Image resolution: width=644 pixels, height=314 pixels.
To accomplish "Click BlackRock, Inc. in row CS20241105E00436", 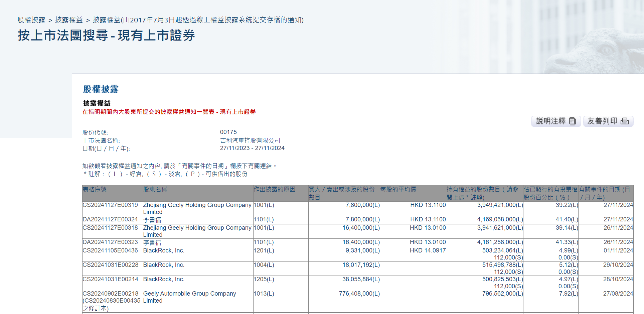I will [164, 250].
